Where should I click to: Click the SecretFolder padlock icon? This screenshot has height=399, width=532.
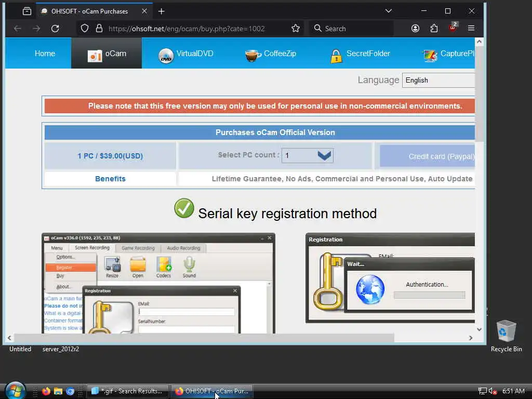pos(336,56)
